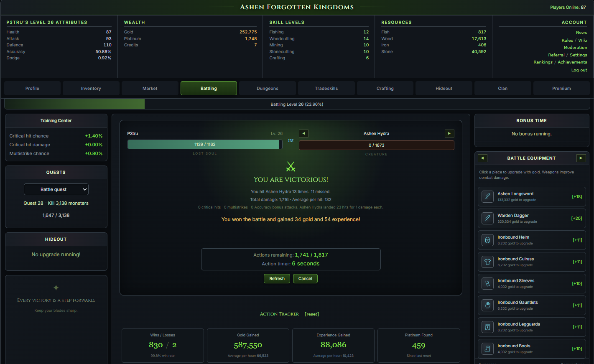Screen dimensions: 594x364
Task: Click the Ashen Longsword sword icon
Action: (x=487, y=196)
